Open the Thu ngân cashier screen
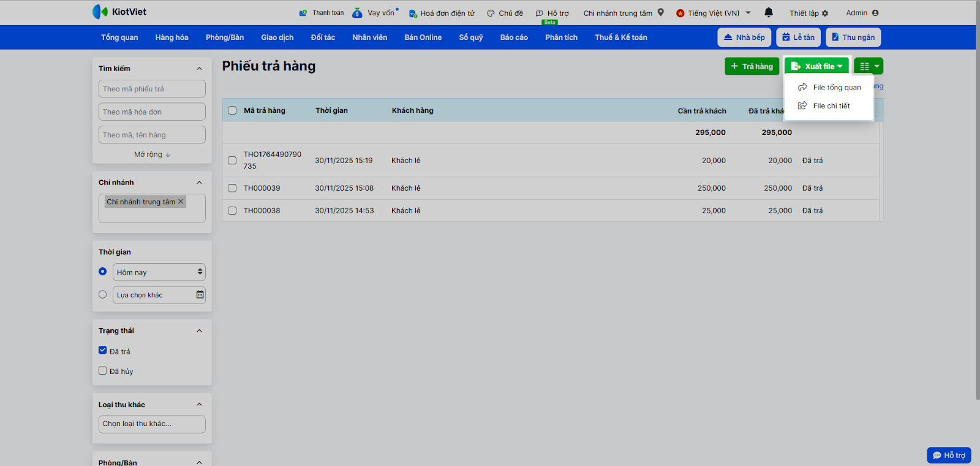The image size is (980, 466). (853, 37)
